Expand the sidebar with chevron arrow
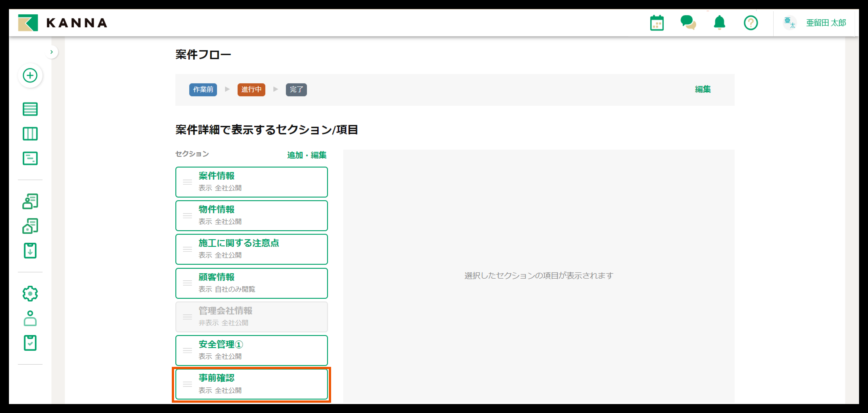The width and height of the screenshot is (868, 413). [x=51, y=52]
